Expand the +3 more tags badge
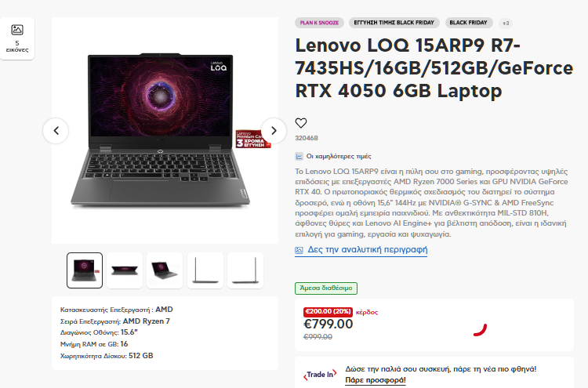 point(506,24)
